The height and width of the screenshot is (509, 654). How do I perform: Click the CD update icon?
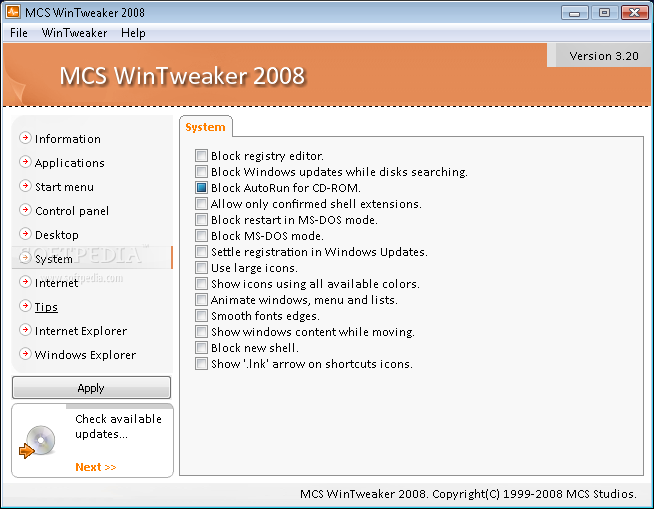[37, 442]
